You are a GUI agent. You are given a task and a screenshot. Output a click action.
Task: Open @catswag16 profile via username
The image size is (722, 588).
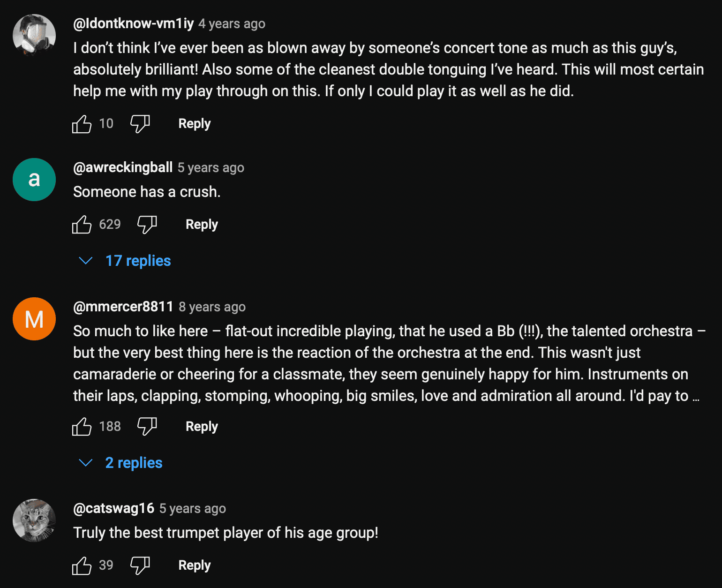coord(113,508)
